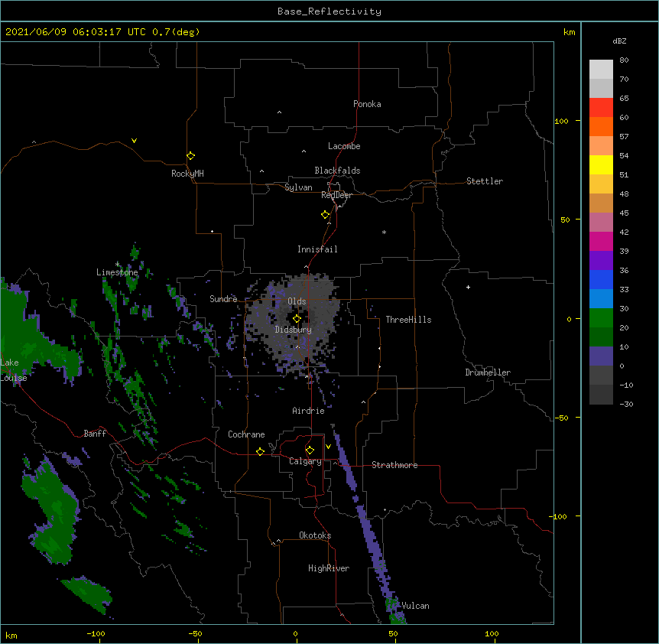Click the Stettler label
The height and width of the screenshot is (644, 659).
tap(485, 181)
